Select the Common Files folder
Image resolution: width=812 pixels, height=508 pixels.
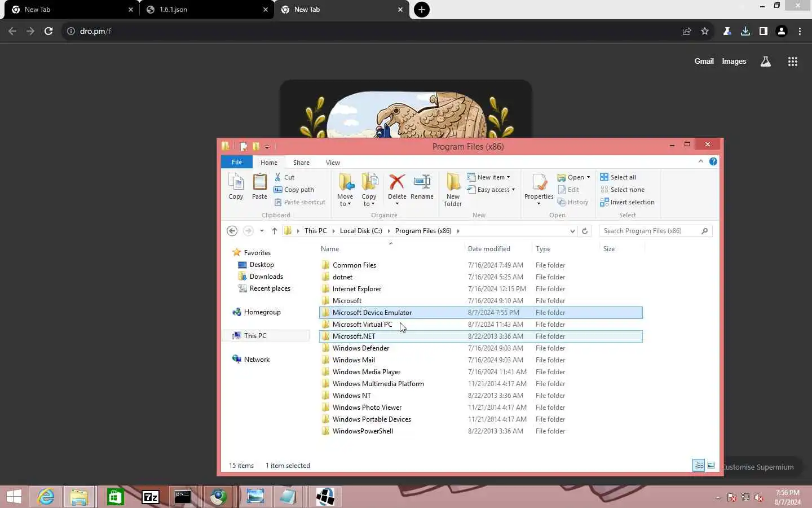point(480,265)
